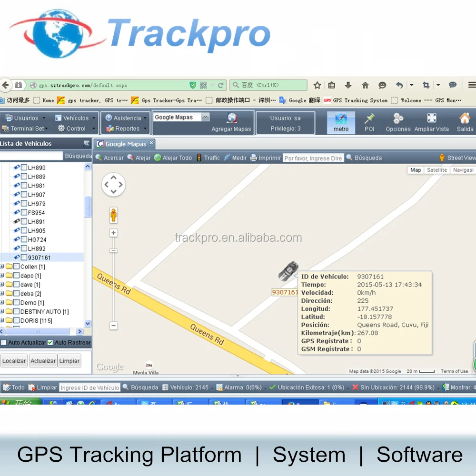Click the Salida home exit icon
The image size is (476, 476).
[465, 118]
